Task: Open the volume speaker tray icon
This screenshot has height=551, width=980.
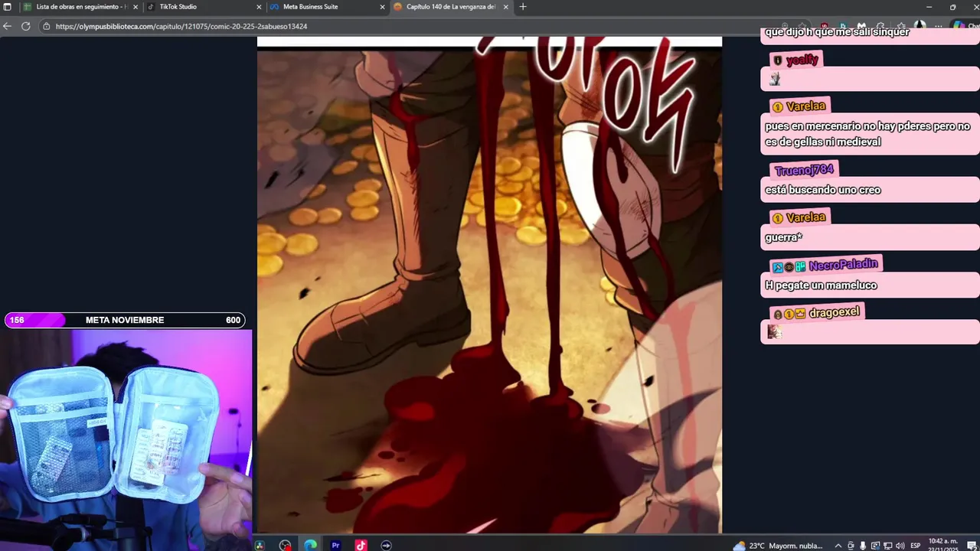Action: [x=900, y=546]
